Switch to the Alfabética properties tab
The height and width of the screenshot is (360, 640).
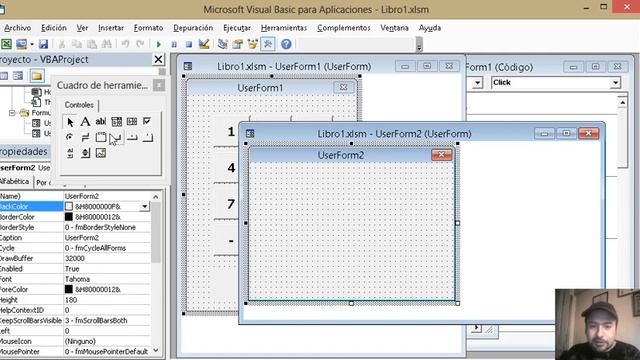coord(14,181)
